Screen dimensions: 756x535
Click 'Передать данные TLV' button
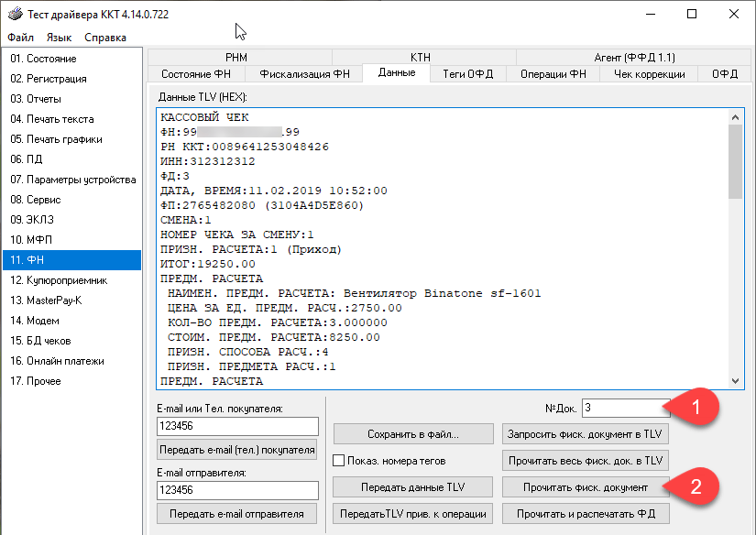(412, 486)
